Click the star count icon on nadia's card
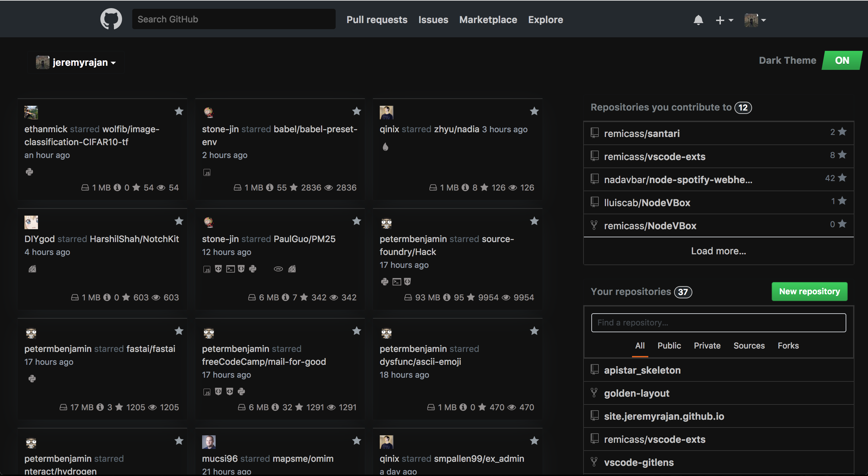The width and height of the screenshot is (868, 476). (484, 187)
